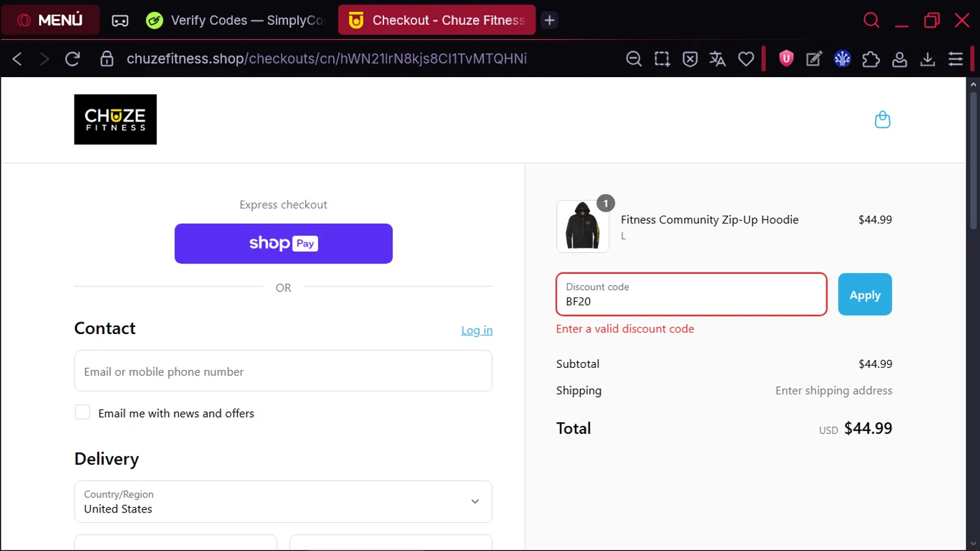Apply the discount code

click(865, 294)
